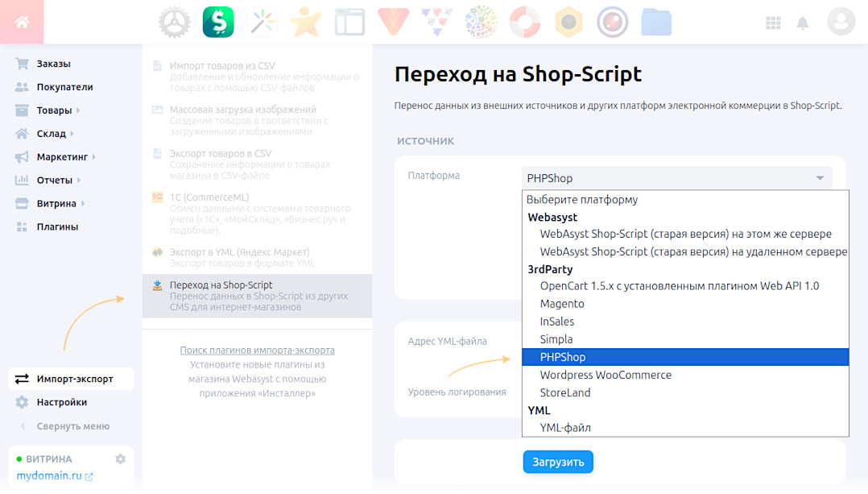
Task: Click the Загрузить button
Action: 558,462
